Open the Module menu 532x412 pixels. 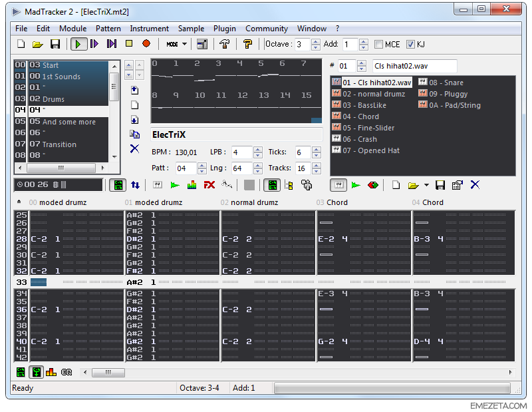point(73,29)
